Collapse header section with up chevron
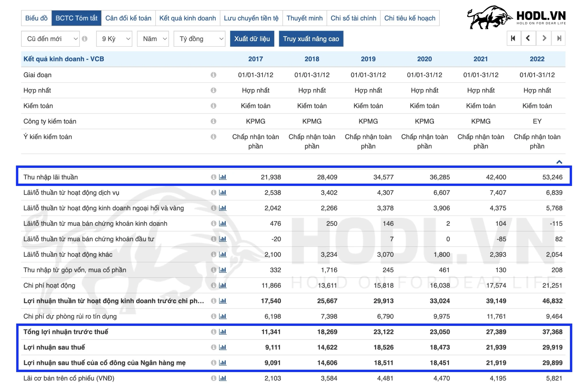This screenshot has height=391, width=588. [559, 162]
